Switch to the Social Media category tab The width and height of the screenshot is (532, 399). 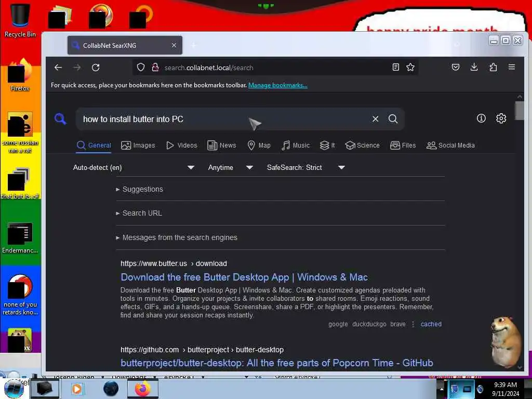(450, 145)
